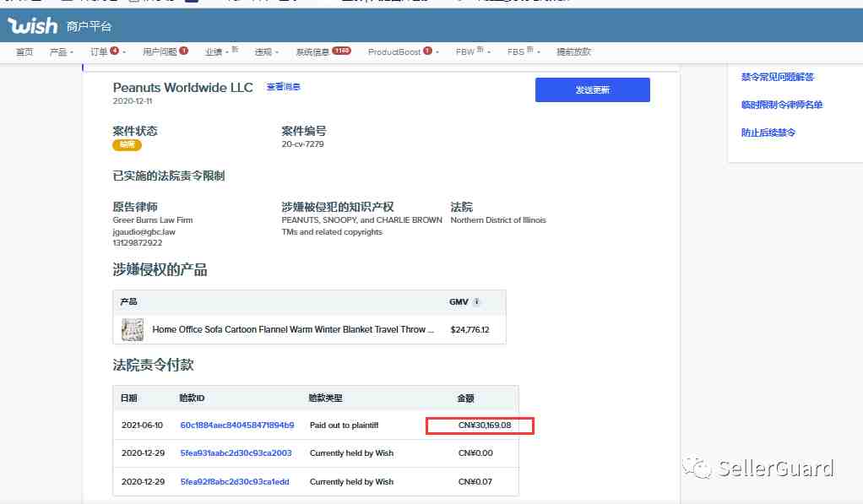Click the blue 发送更新 button
The height and width of the screenshot is (504, 863).
click(592, 89)
